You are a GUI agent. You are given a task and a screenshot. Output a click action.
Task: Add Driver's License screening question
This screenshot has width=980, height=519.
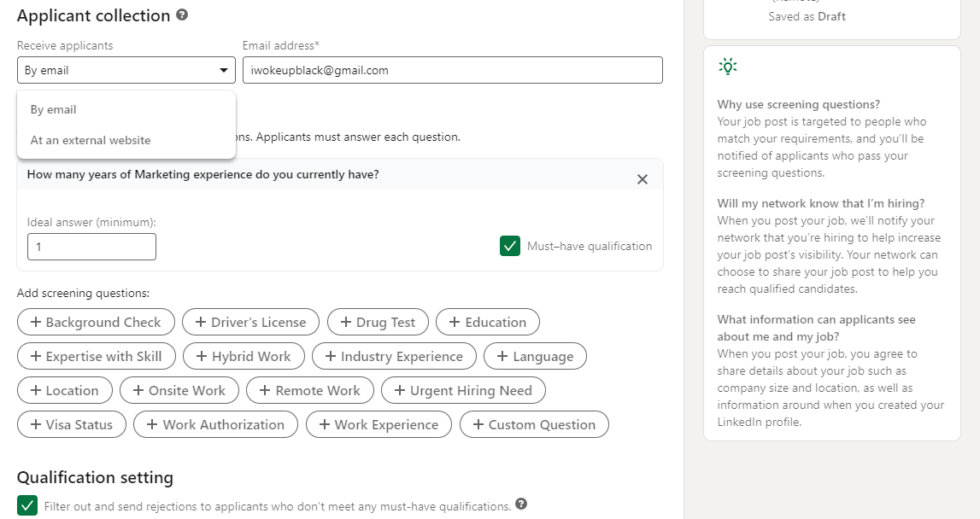[x=250, y=322]
